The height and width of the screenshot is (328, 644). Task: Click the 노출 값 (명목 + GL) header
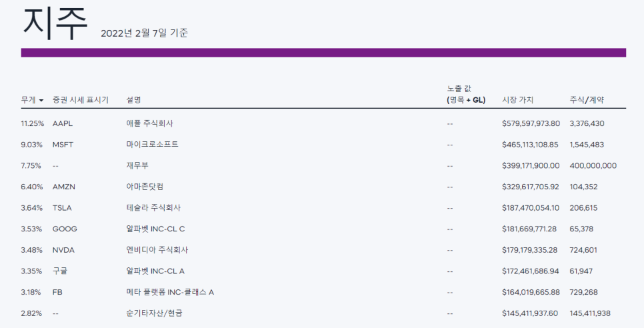tap(466, 95)
